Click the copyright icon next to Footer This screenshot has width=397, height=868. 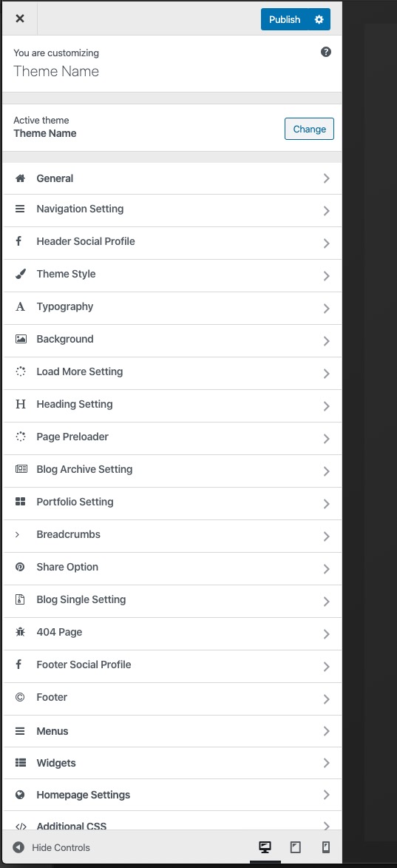click(x=20, y=698)
